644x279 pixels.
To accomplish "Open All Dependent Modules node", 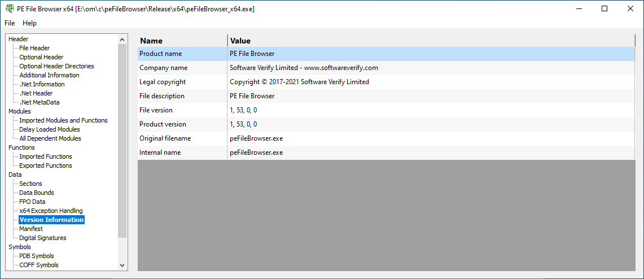I will (50, 138).
